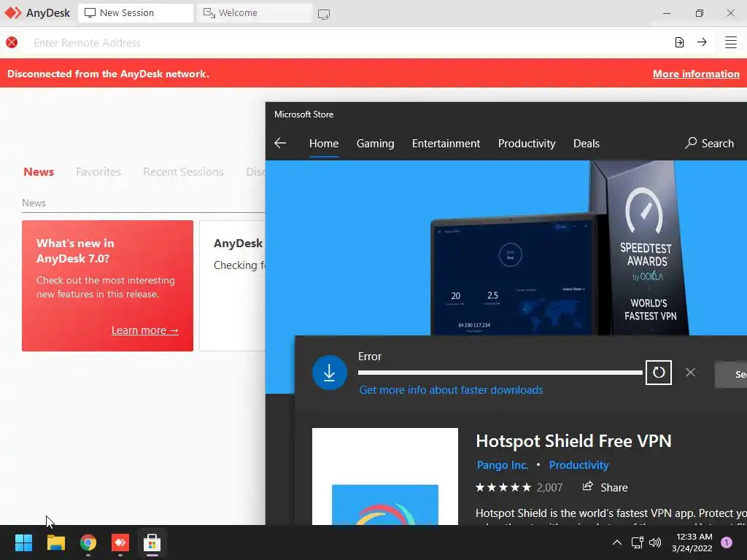Click the What's new in AnyDesk 7.0 card
The height and width of the screenshot is (560, 747).
pyautogui.click(x=108, y=286)
